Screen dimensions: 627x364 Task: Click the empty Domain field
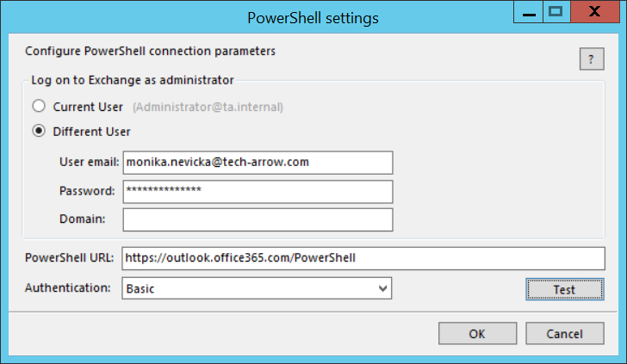(x=258, y=219)
